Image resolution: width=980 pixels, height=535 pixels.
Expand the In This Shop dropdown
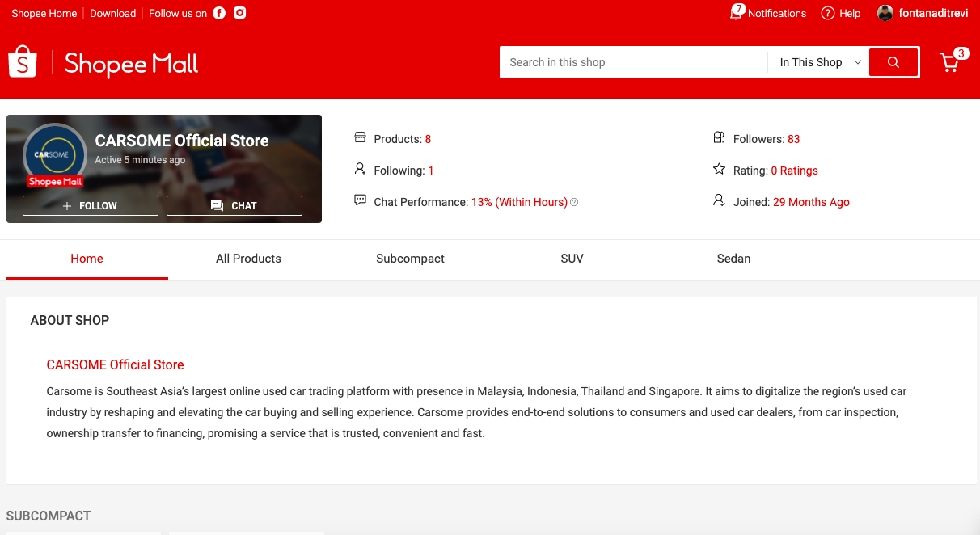pyautogui.click(x=819, y=62)
